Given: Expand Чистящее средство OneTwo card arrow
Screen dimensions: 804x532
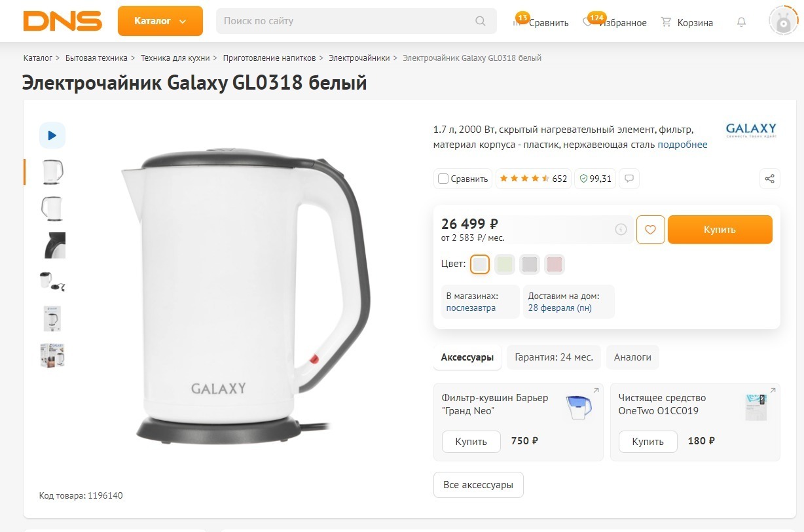Looking at the screenshot, I should pyautogui.click(x=773, y=391).
